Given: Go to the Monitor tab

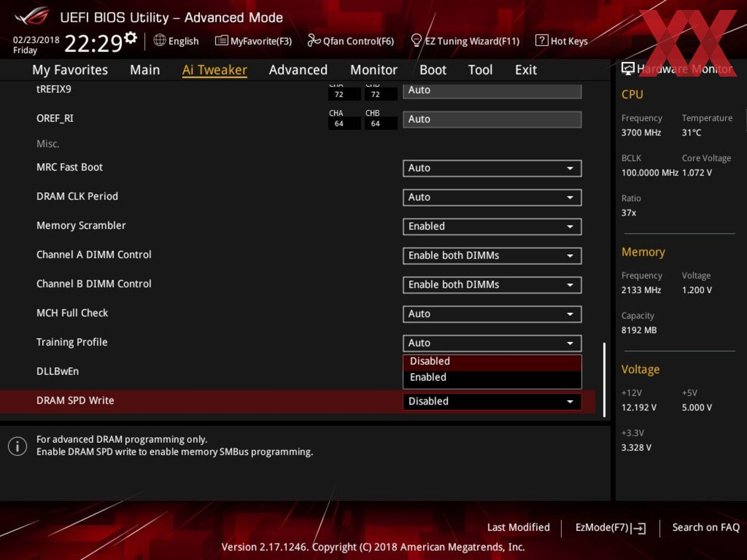Looking at the screenshot, I should click(x=374, y=70).
